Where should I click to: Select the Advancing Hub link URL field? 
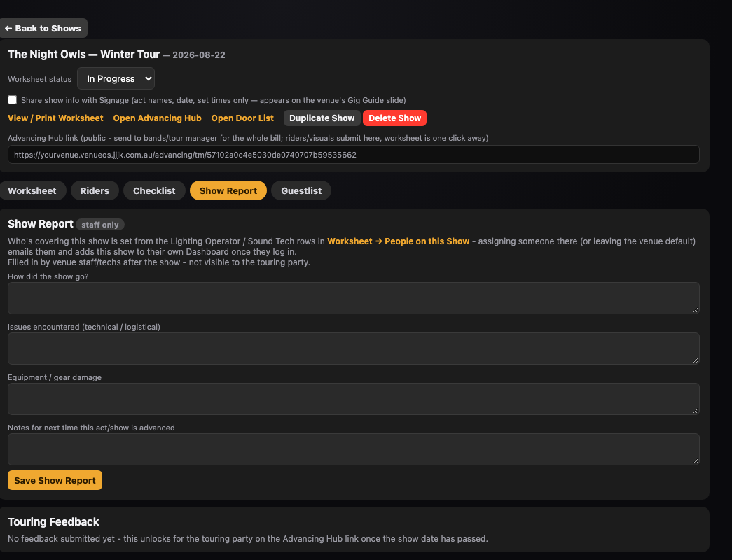(x=354, y=155)
